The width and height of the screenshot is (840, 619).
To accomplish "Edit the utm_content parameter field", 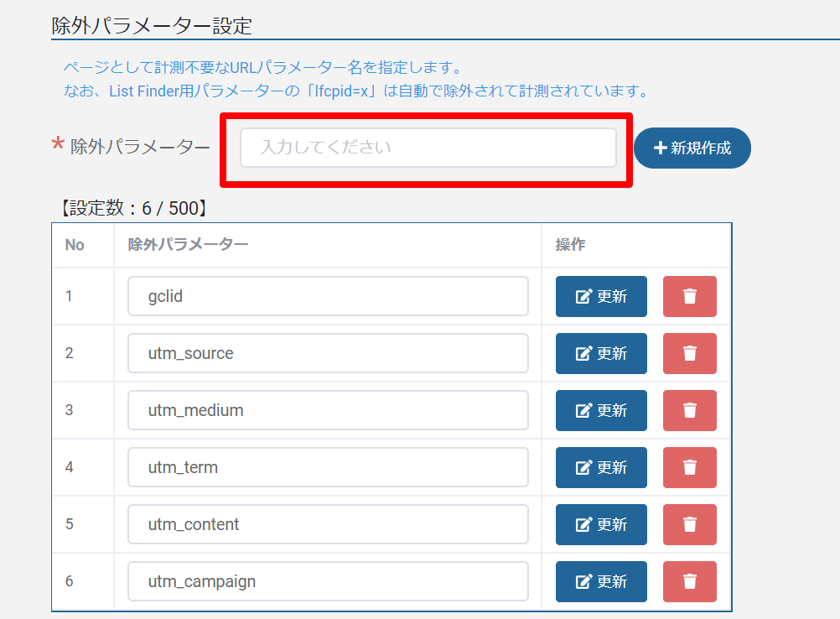I will [x=328, y=524].
